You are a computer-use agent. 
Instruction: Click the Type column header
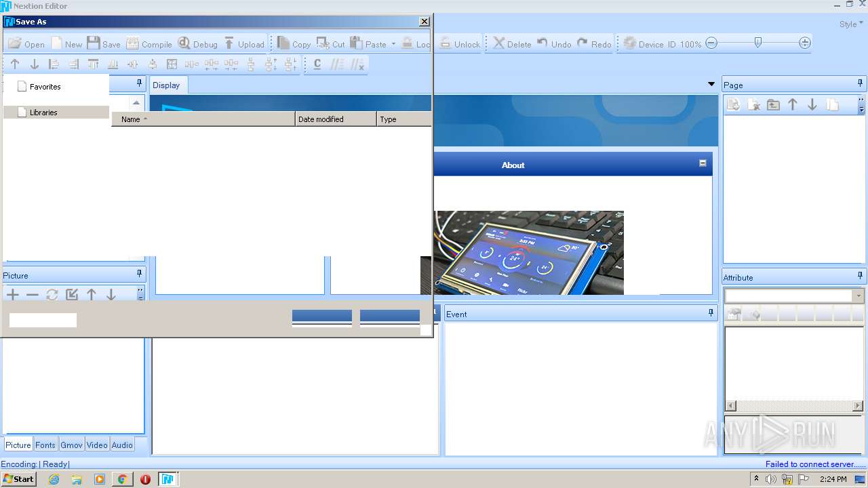click(x=404, y=119)
